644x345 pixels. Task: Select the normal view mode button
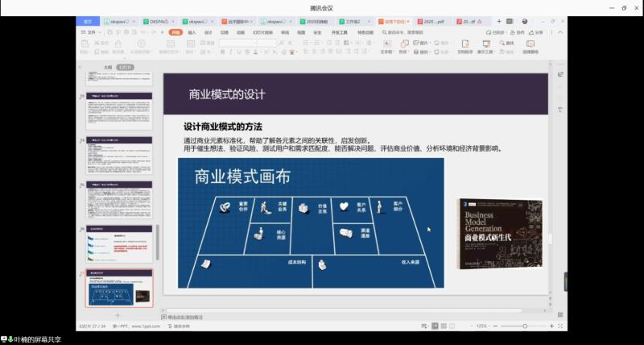click(x=435, y=326)
